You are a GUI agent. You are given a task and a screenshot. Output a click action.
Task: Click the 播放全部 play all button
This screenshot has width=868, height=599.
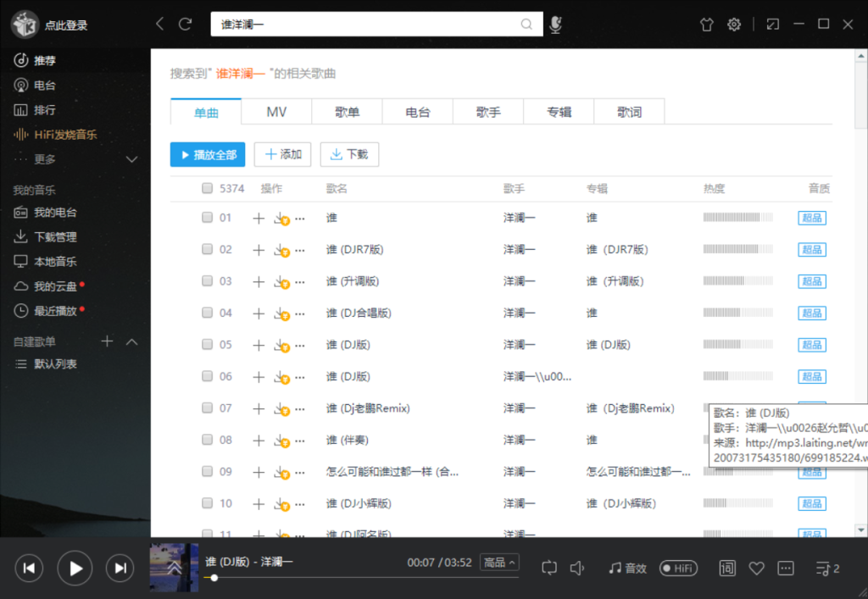pos(207,154)
